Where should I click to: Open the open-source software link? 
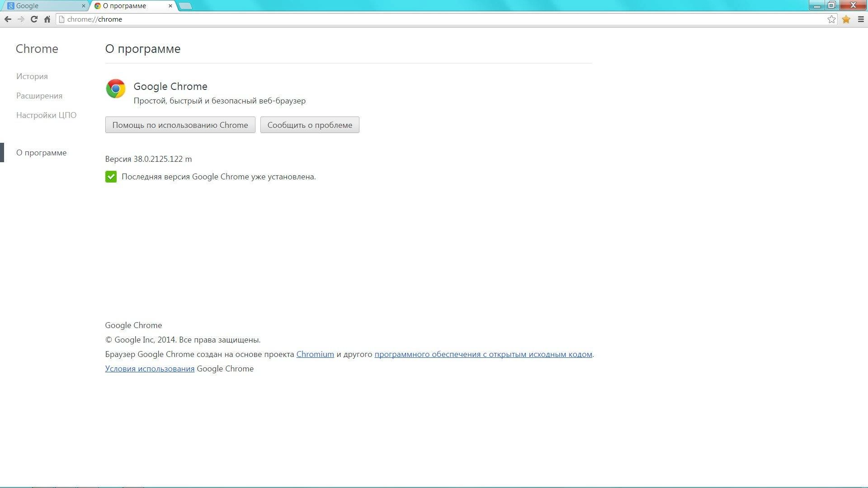pyautogui.click(x=483, y=354)
